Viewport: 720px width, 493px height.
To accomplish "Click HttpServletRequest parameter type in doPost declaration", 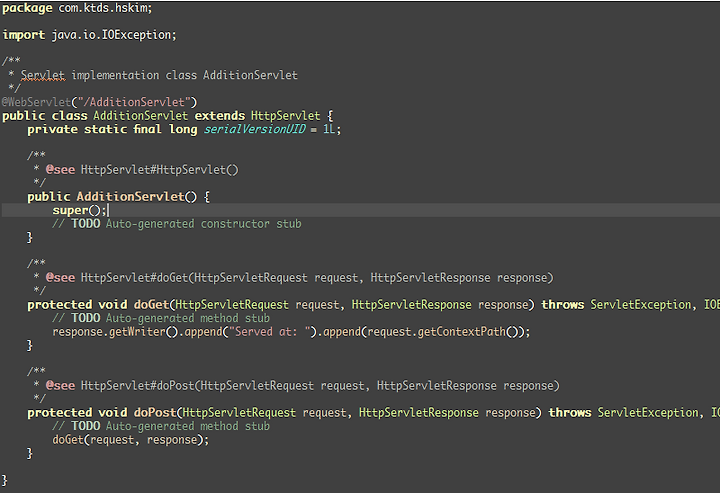I will [239, 413].
